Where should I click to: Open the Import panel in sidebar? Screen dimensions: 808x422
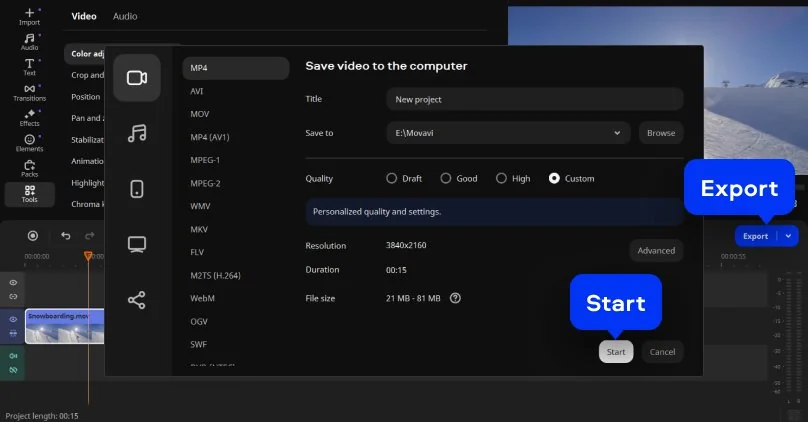tap(29, 15)
